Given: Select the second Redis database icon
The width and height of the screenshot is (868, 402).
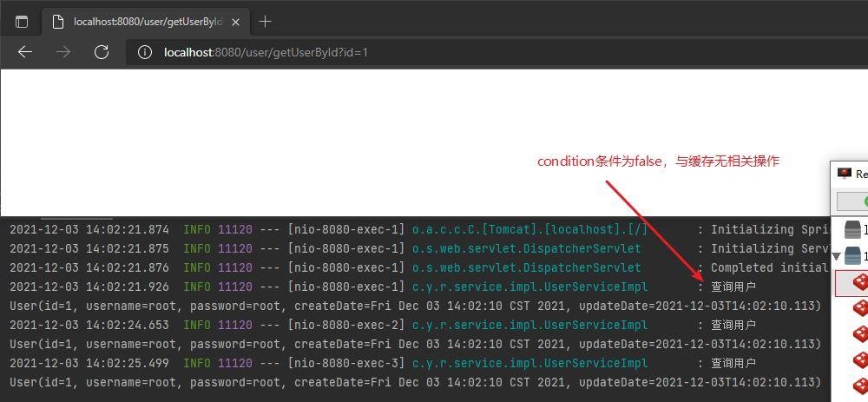Looking at the screenshot, I should (859, 307).
